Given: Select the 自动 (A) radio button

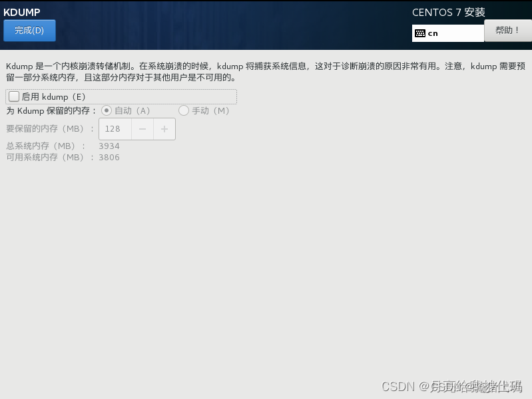Looking at the screenshot, I should (106, 110).
